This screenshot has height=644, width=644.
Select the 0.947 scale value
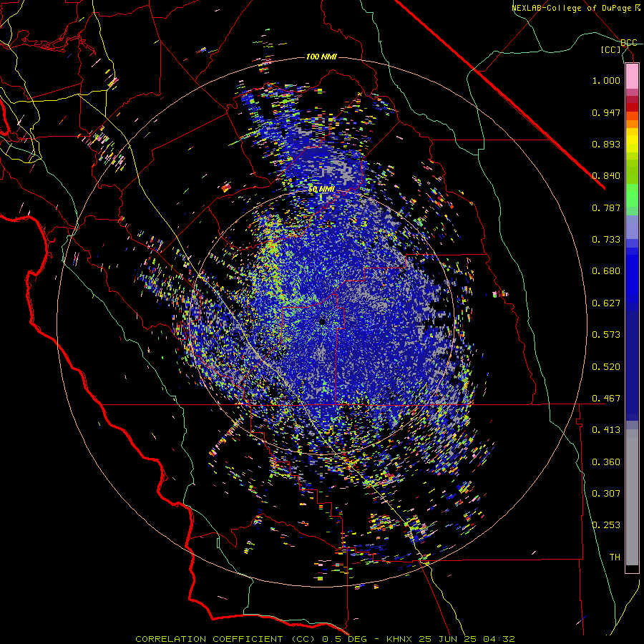coord(606,112)
